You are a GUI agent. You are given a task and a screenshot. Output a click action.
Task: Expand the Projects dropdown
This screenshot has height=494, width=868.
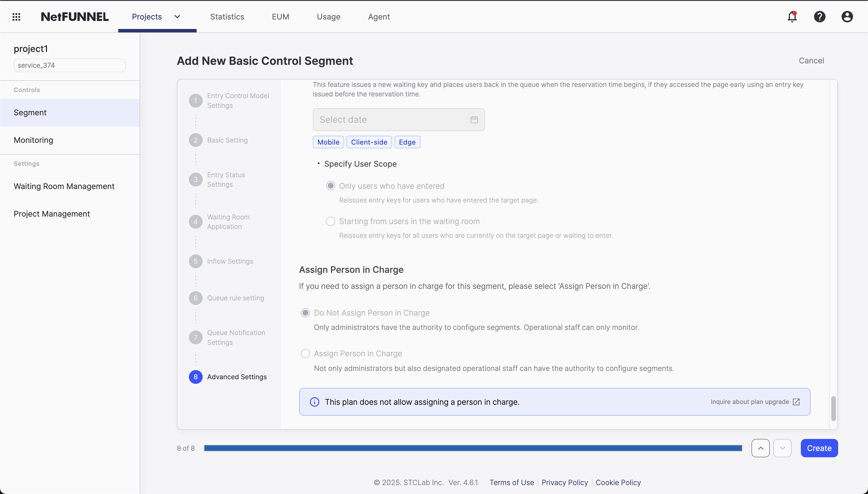pos(177,16)
